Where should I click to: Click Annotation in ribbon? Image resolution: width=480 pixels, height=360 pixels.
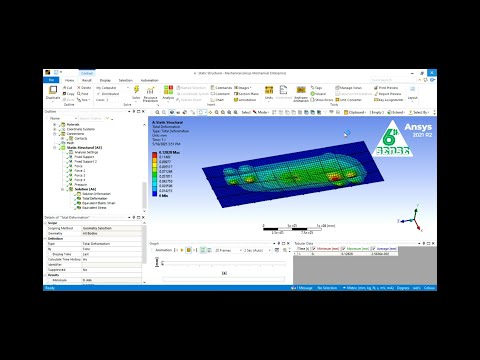tap(245, 100)
